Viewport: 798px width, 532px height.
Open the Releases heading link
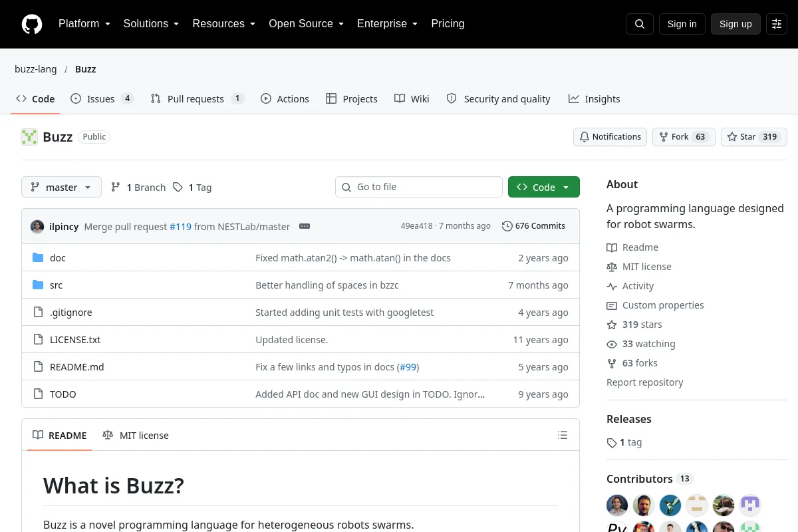pyautogui.click(x=629, y=419)
